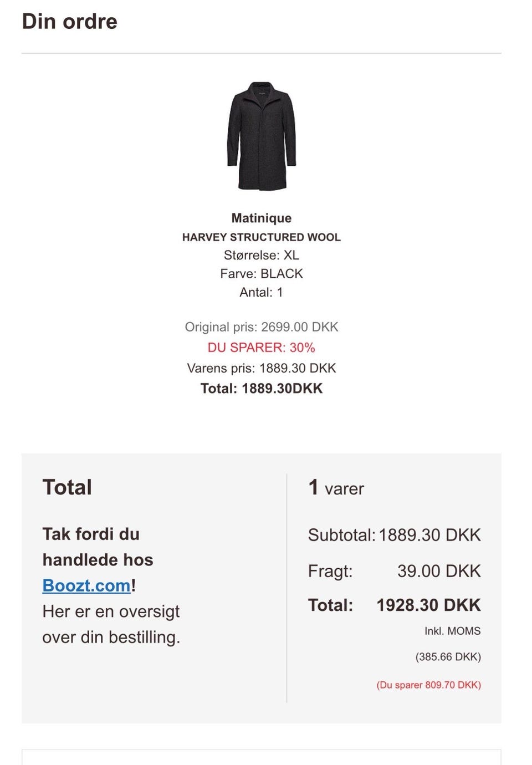This screenshot has height=765, width=532.
Task: Click the HARVEY STRUCTURED WOOL product title
Action: click(262, 237)
